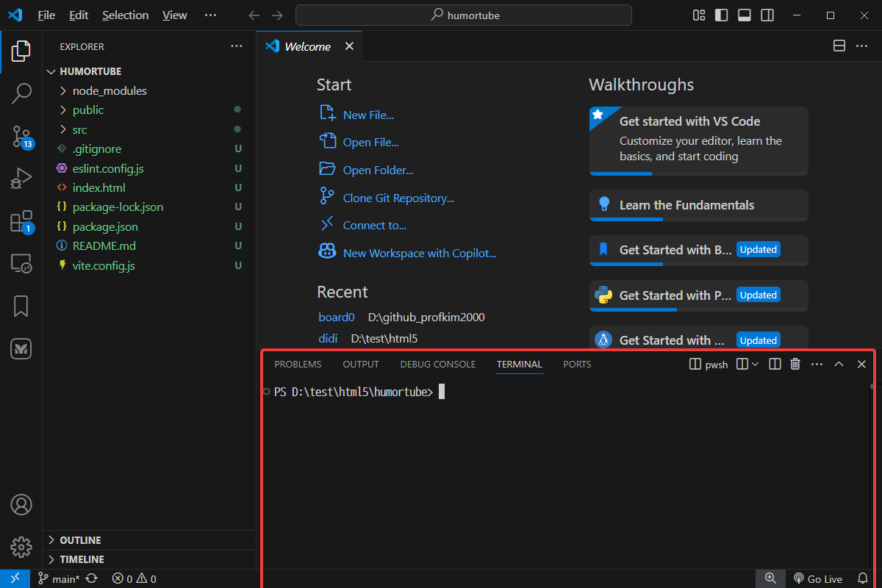Open the Extensions view
Image resolution: width=882 pixels, height=588 pixels.
point(21,221)
